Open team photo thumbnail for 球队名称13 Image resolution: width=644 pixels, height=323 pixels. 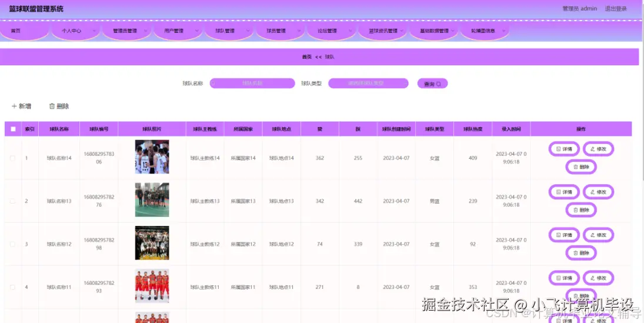152,199
